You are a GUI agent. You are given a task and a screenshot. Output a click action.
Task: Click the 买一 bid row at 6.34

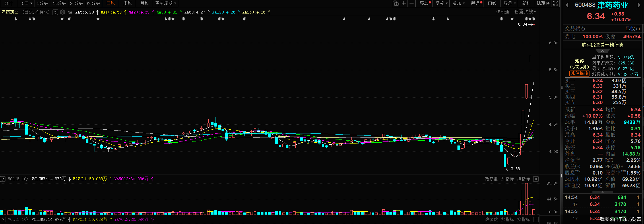tap(603, 81)
